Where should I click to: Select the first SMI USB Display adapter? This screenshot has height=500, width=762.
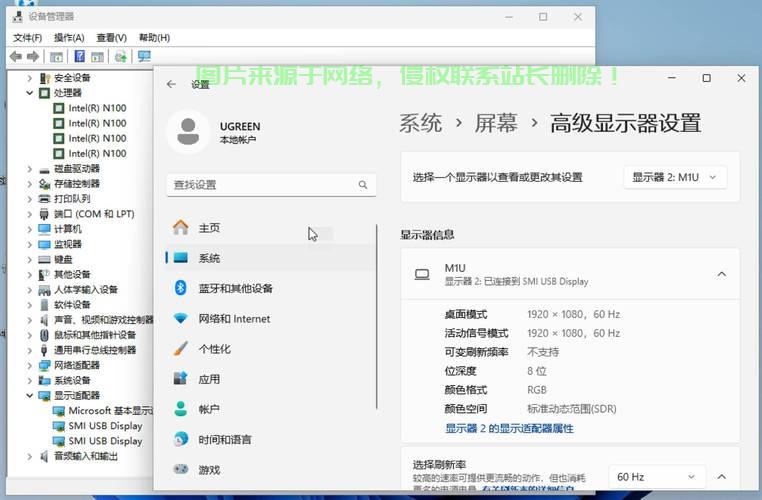(98, 426)
